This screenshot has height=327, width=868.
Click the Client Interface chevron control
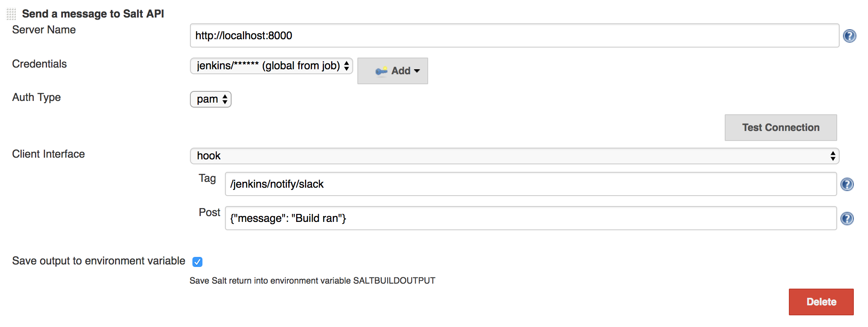pos(833,156)
